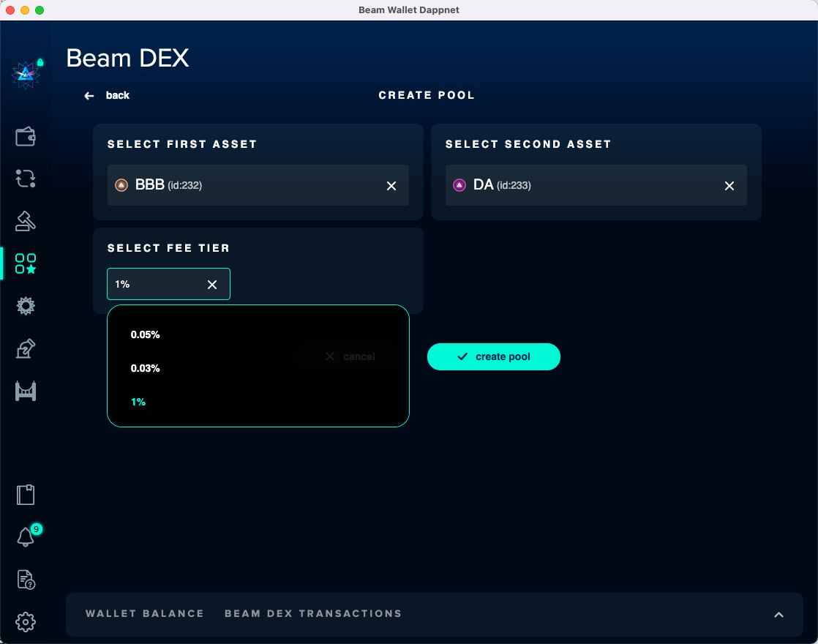This screenshot has height=644, width=818.
Task: Open the first asset BBB dropdown
Action: click(258, 185)
